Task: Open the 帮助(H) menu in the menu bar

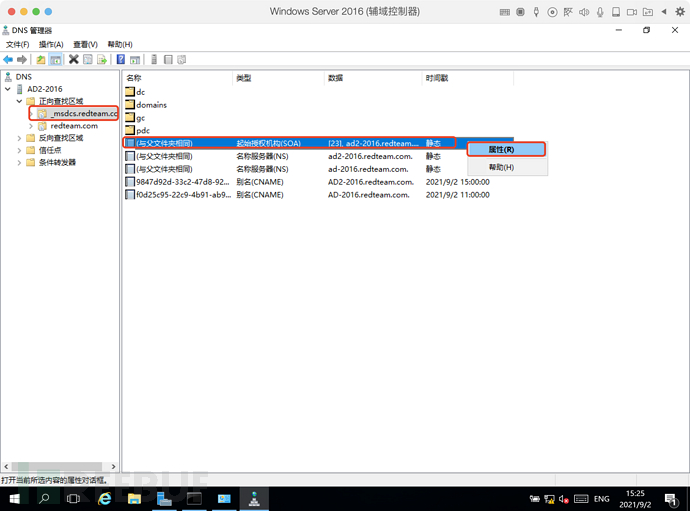Action: 120,44
